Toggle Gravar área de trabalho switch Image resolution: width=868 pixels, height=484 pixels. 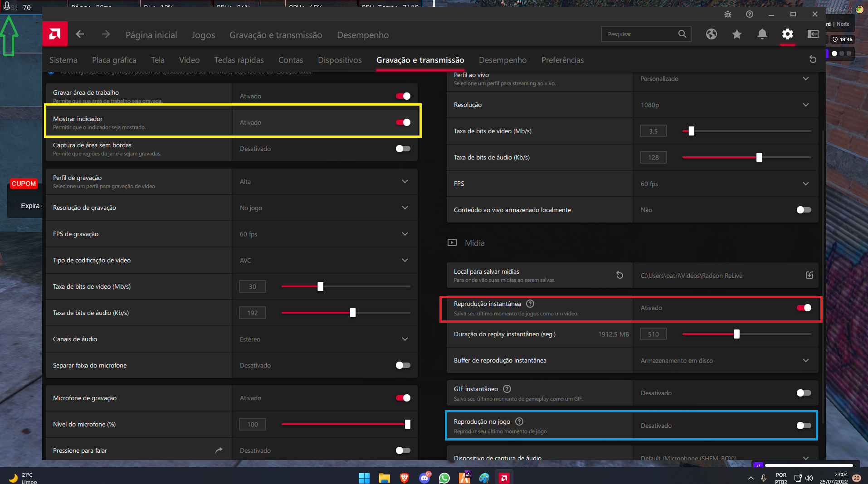point(403,96)
